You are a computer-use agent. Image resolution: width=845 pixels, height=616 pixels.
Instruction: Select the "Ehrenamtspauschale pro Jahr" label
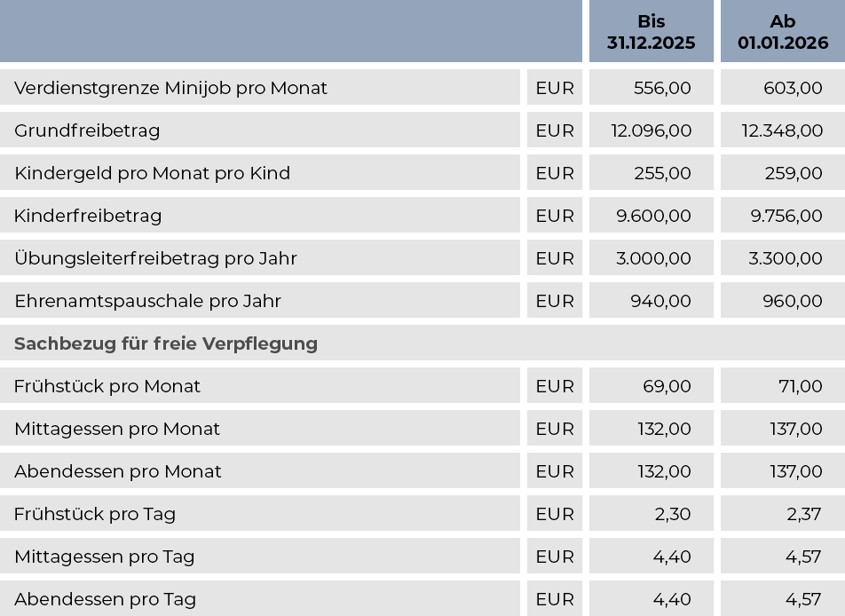[147, 301]
